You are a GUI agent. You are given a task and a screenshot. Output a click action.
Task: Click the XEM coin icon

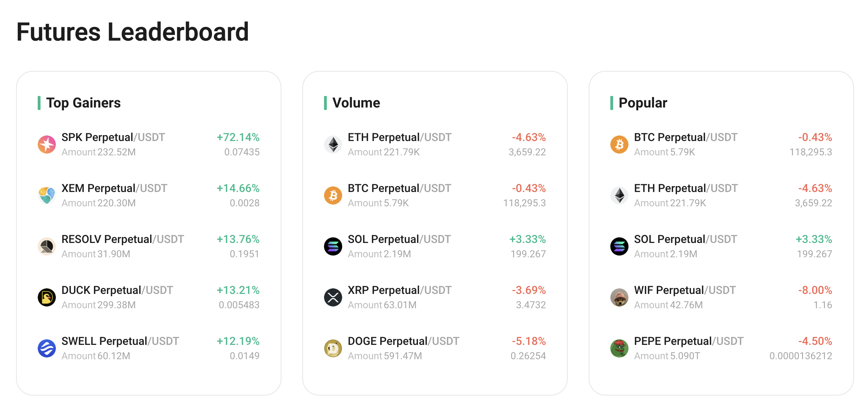tap(47, 195)
